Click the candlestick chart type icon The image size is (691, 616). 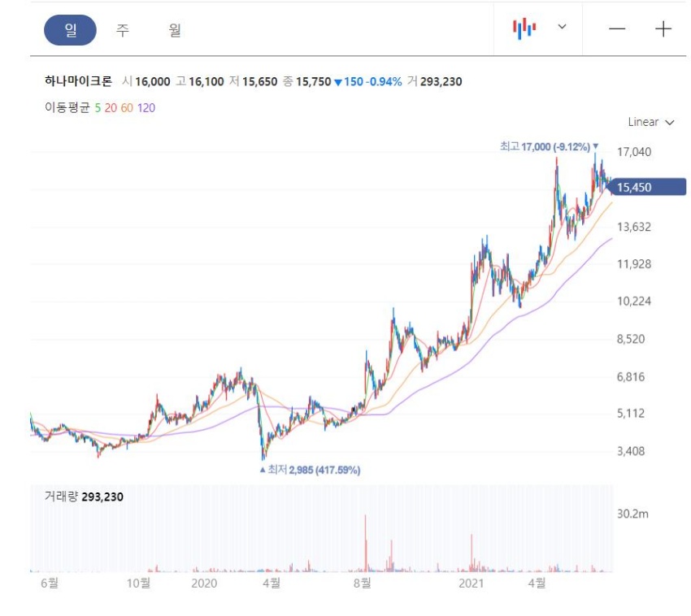click(524, 28)
